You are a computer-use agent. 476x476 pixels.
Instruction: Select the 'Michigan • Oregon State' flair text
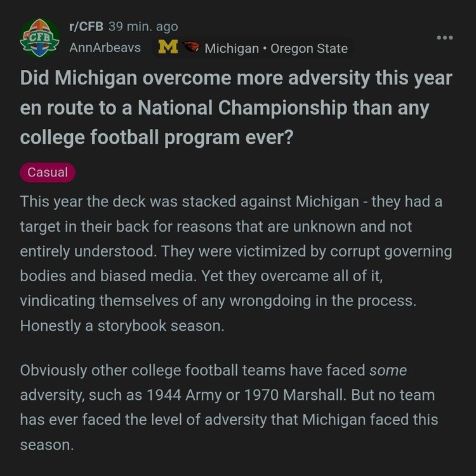click(x=276, y=48)
